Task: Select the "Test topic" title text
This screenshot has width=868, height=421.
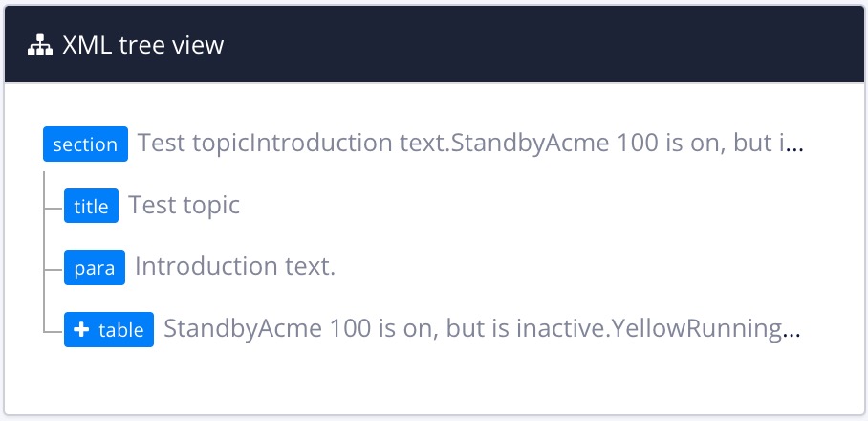Action: tap(184, 205)
